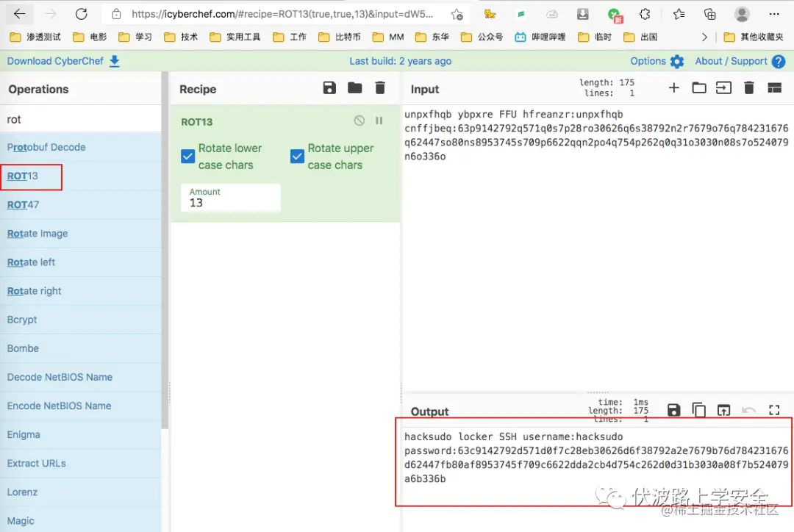Open the browser profile avatar
This screenshot has width=794, height=532.
742,14
